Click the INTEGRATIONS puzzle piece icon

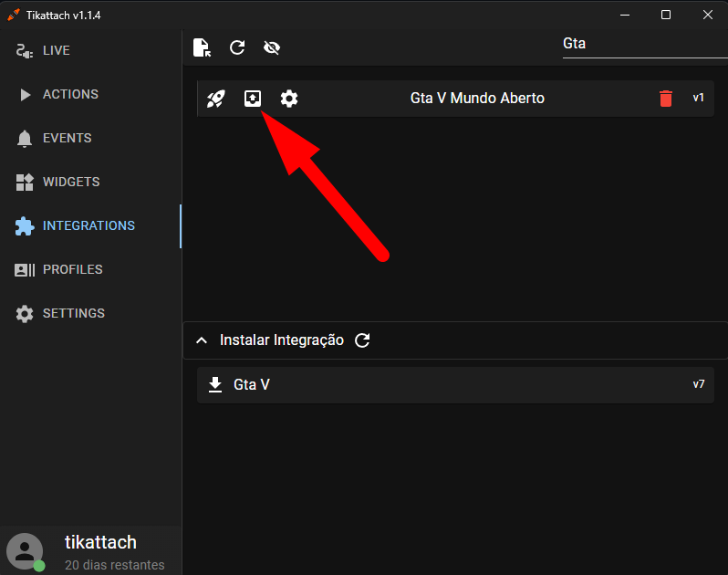point(25,226)
